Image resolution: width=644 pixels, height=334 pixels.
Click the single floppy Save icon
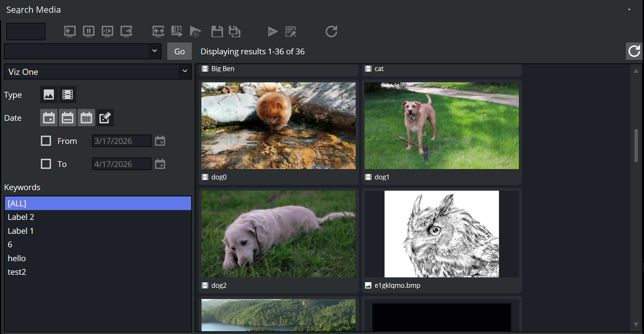point(217,31)
